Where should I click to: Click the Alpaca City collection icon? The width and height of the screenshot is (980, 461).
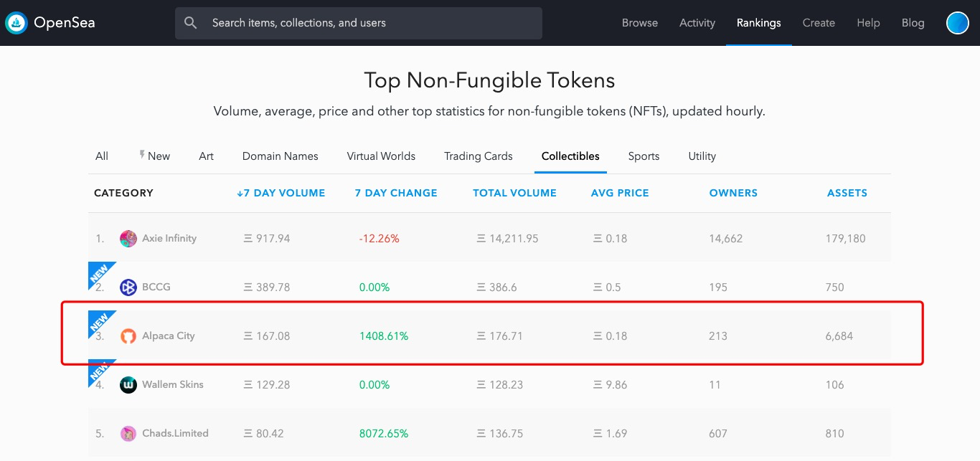pyautogui.click(x=128, y=336)
